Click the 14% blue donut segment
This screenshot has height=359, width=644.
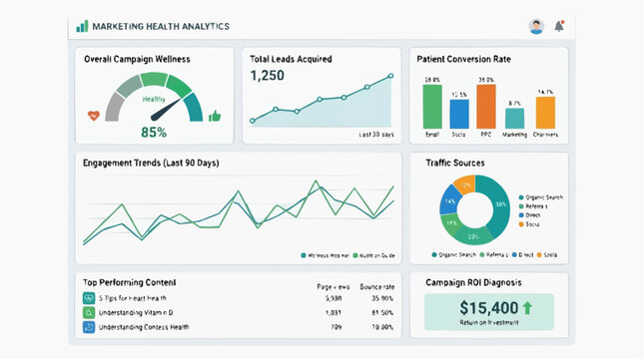450,200
